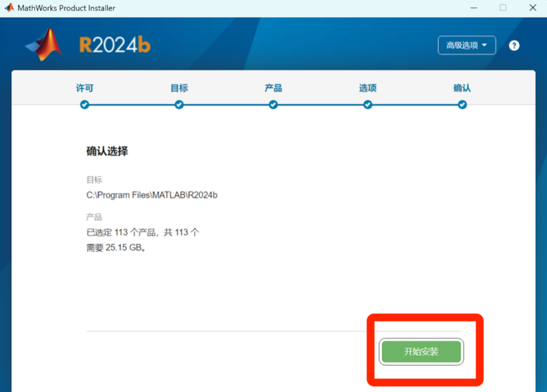Image resolution: width=547 pixels, height=392 pixels.
Task: Click the 许可 step checkmark icon
Action: [x=84, y=103]
